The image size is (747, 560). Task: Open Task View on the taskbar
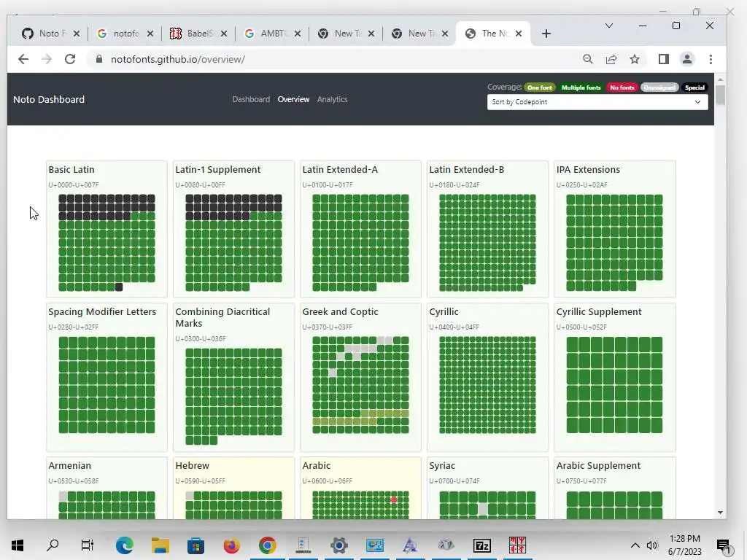click(88, 545)
